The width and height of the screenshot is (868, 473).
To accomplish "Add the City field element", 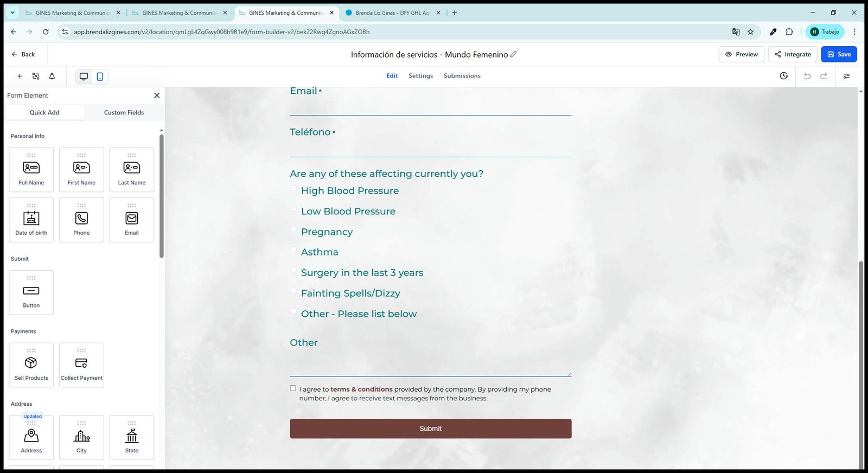I will 81,438.
